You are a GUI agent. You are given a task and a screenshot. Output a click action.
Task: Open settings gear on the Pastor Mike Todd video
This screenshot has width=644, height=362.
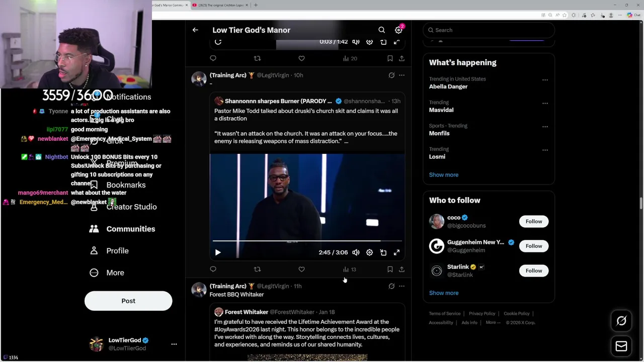click(369, 252)
